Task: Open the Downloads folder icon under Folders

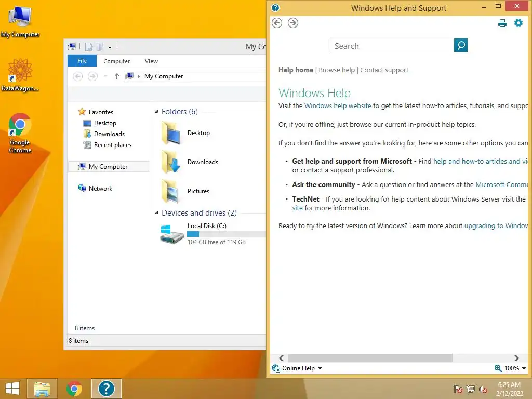Action: point(171,162)
